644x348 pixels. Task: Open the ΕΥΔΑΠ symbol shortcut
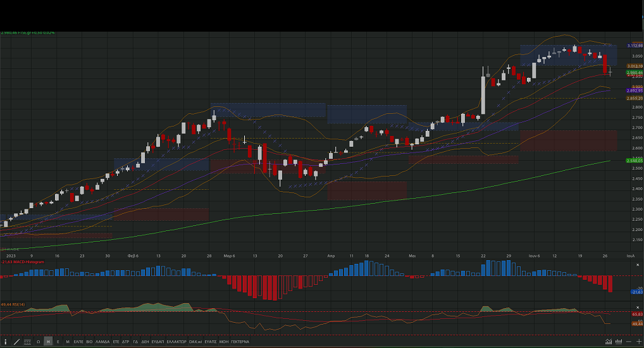tap(158, 342)
